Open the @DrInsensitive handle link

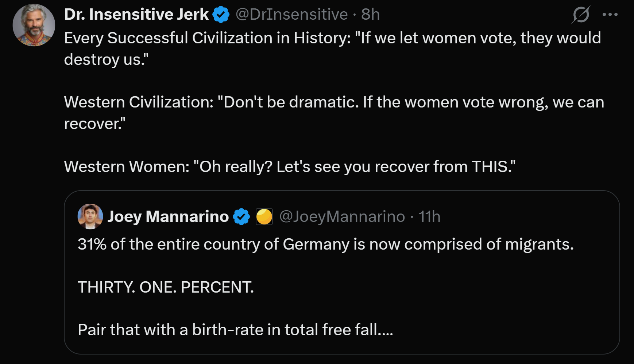tap(291, 15)
